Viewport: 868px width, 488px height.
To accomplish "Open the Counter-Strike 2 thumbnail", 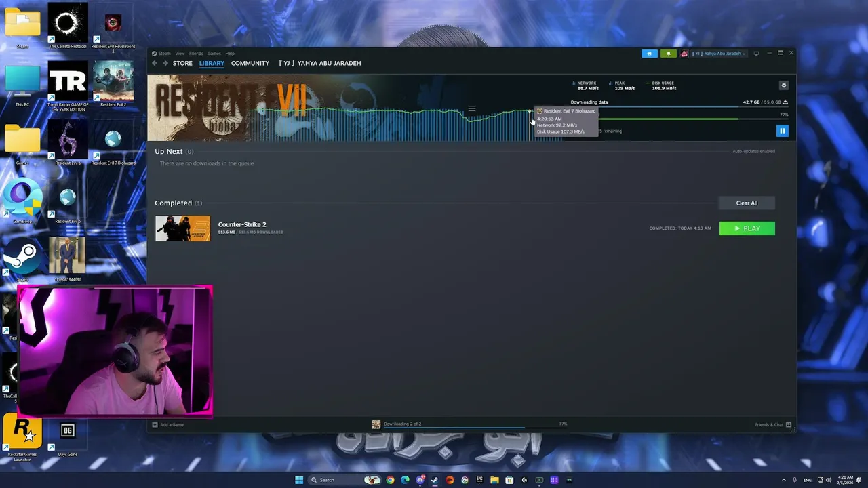I will click(x=182, y=228).
